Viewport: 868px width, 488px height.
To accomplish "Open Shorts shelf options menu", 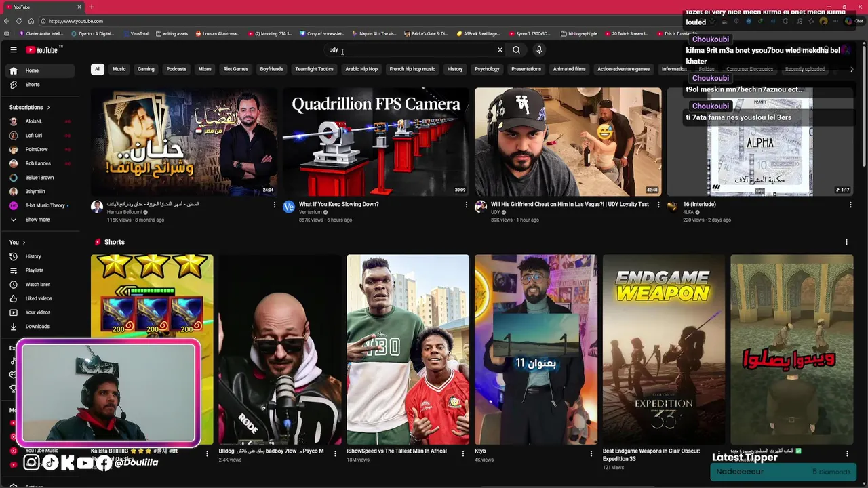I will tap(846, 242).
